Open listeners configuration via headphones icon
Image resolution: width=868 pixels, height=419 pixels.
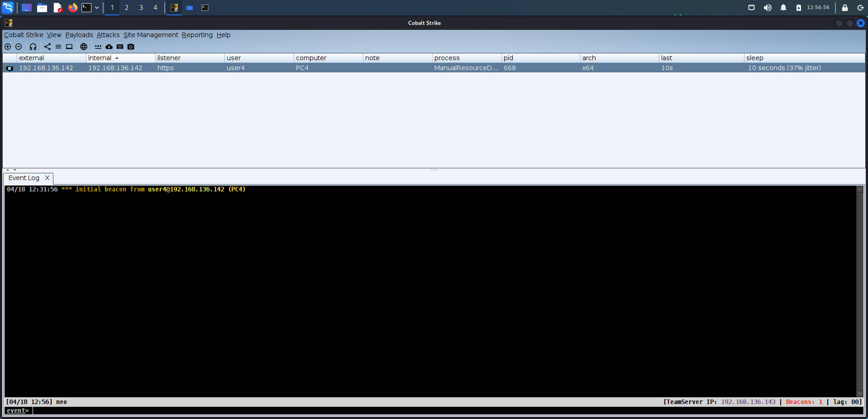point(33,47)
